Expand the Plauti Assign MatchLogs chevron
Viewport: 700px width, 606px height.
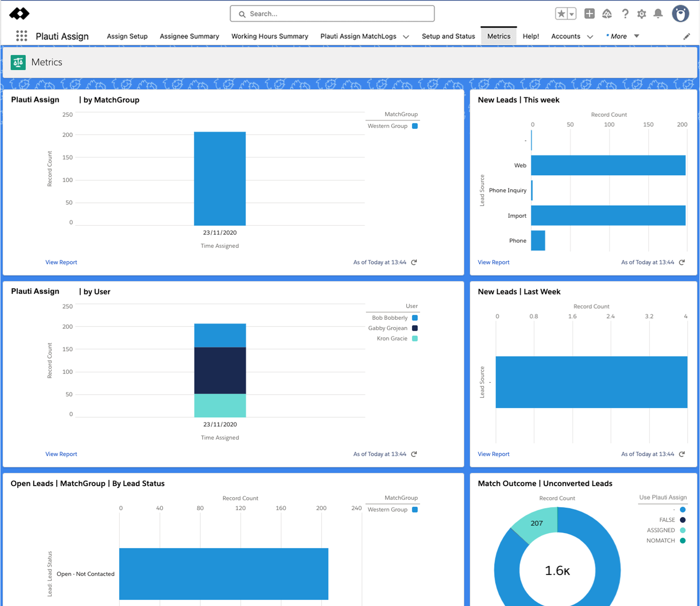pyautogui.click(x=406, y=37)
